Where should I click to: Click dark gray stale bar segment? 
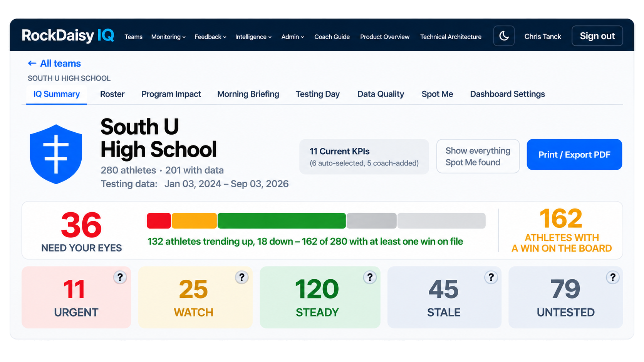371,221
